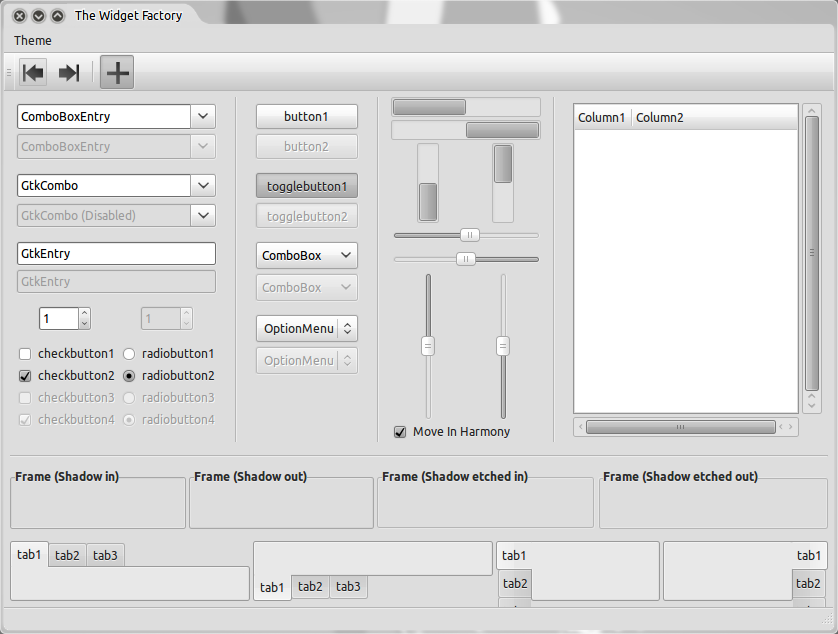Open the GtkCombo dropdown arrow
838x634 pixels.
tap(203, 185)
